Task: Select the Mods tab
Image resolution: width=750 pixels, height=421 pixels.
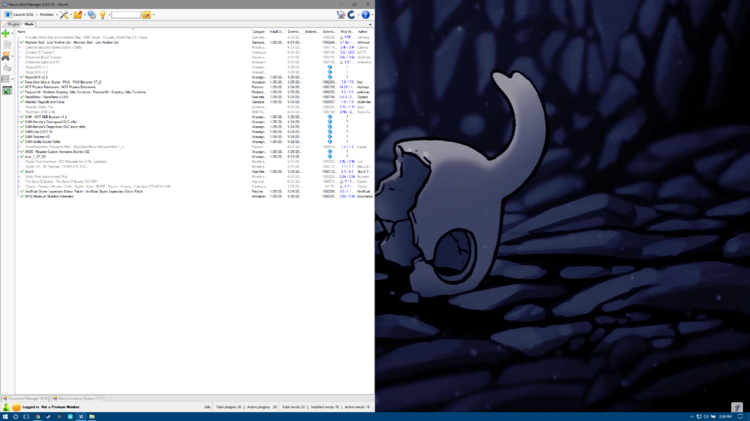Action: click(29, 24)
